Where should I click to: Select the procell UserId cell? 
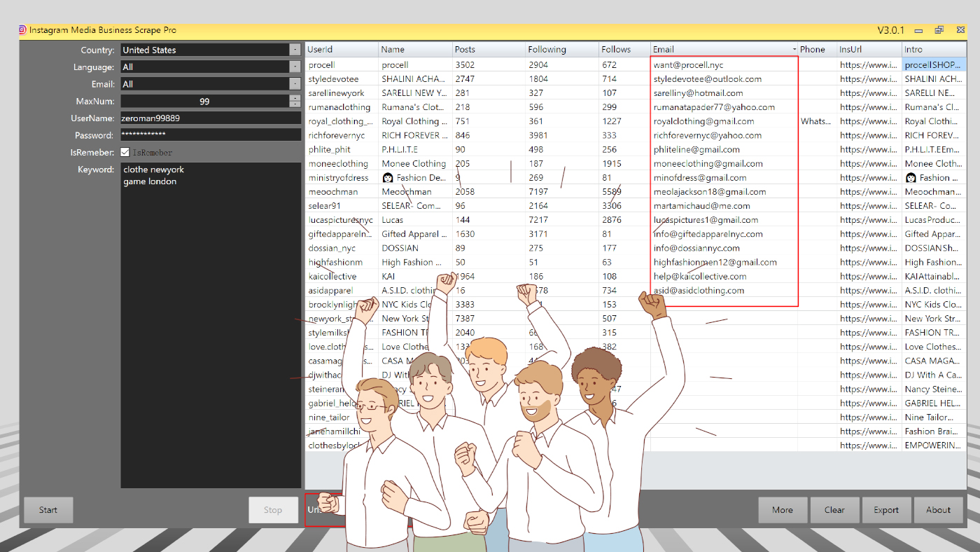click(x=342, y=65)
